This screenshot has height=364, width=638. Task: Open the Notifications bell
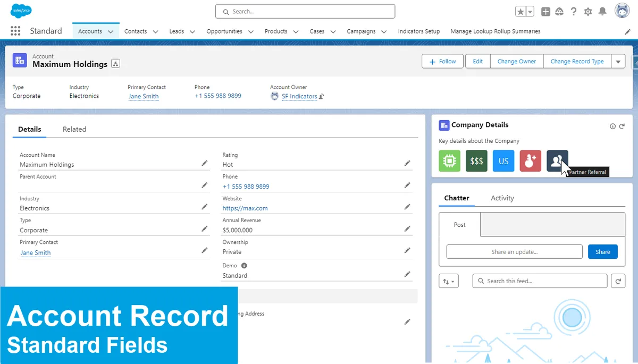pyautogui.click(x=602, y=12)
